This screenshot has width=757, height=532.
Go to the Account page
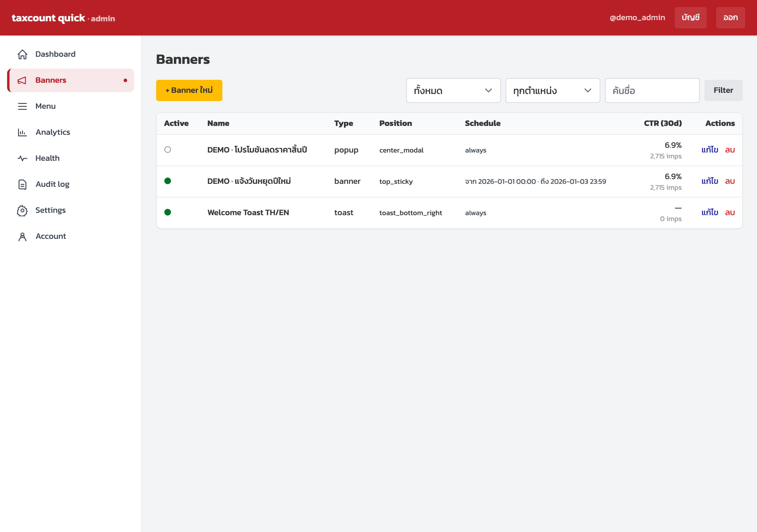pos(71,236)
